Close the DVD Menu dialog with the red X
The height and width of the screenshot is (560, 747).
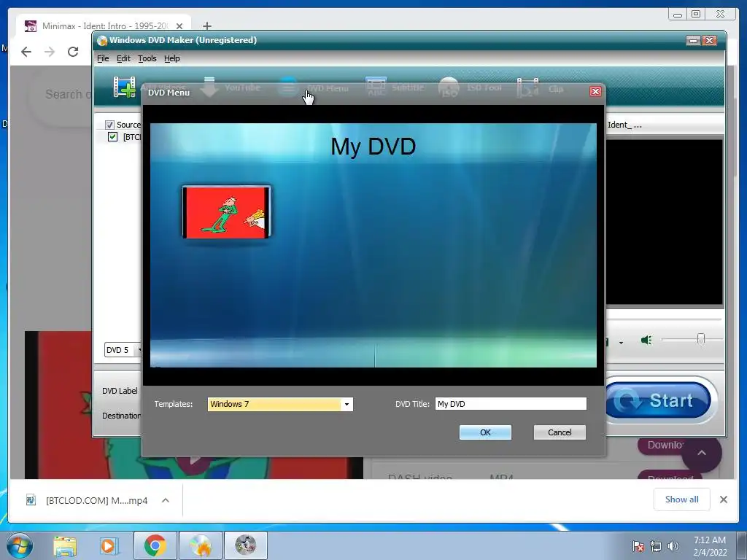coord(595,91)
